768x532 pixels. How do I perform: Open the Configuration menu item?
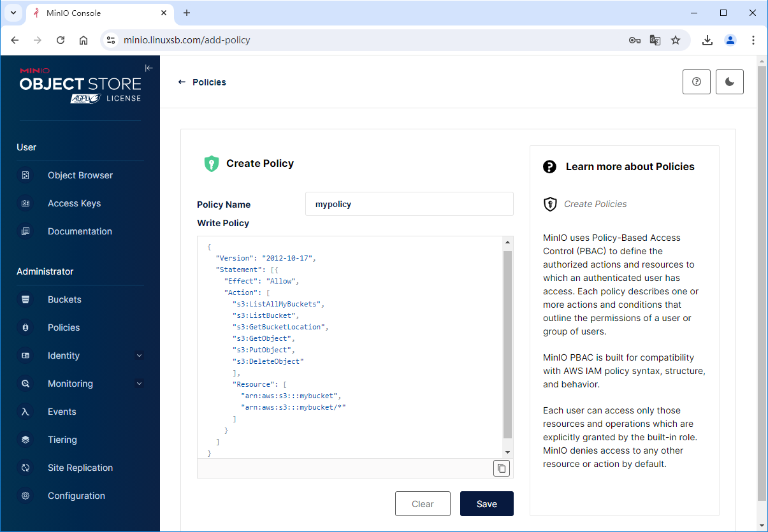point(76,496)
